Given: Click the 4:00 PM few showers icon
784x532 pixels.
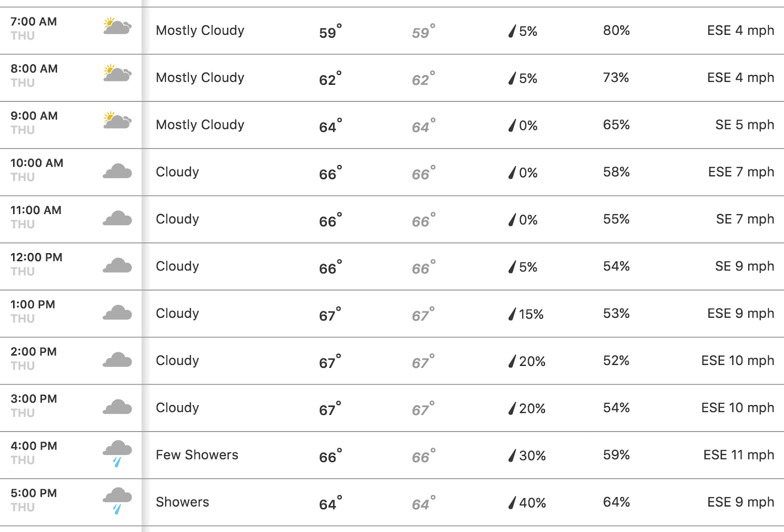Looking at the screenshot, I should click(x=118, y=454).
